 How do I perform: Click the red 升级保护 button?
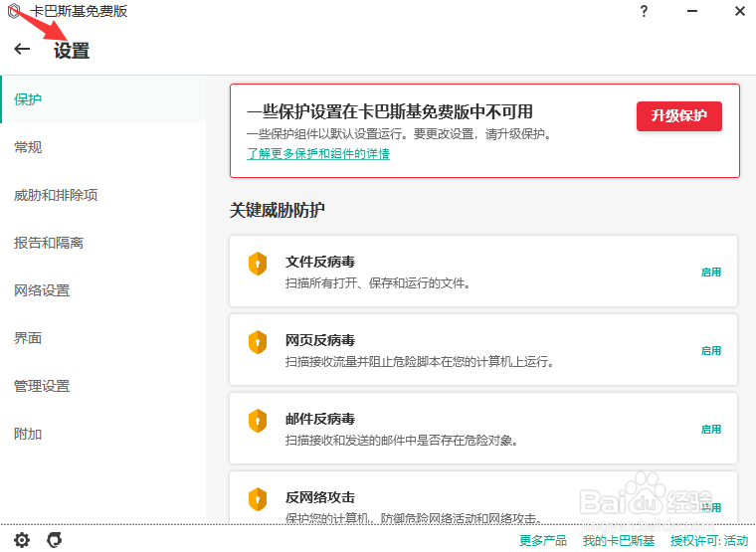click(x=678, y=115)
